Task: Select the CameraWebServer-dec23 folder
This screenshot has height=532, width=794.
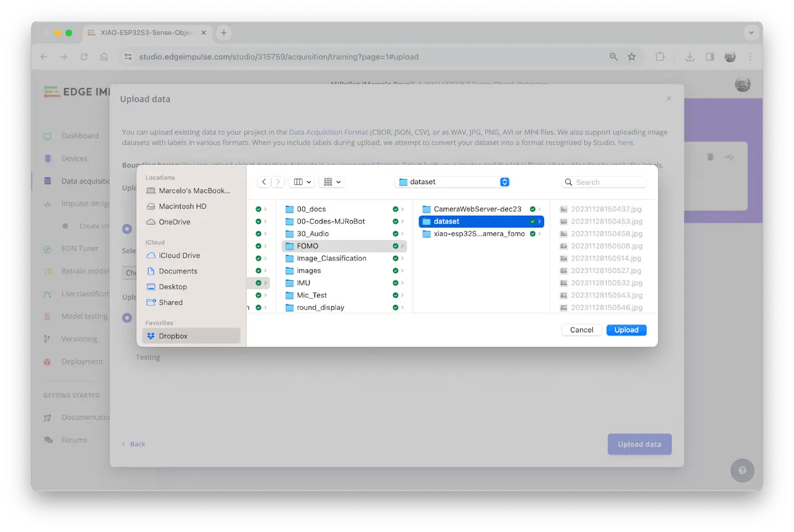Action: pos(477,209)
